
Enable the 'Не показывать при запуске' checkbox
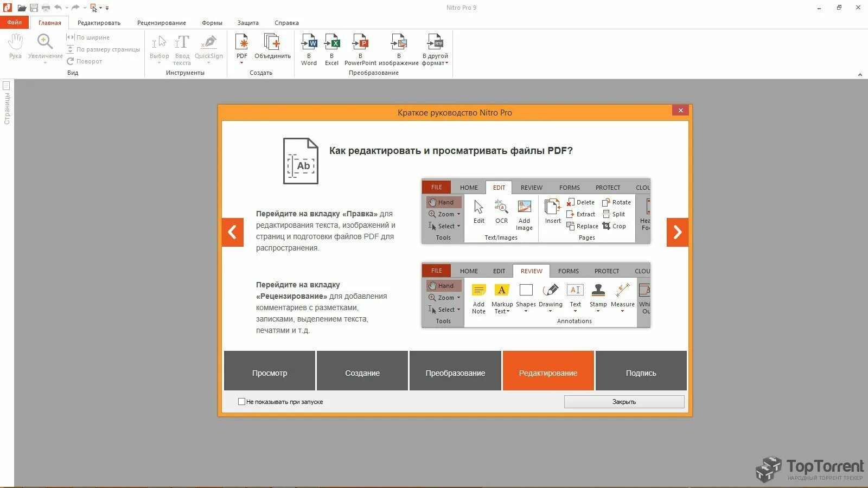[x=241, y=402]
